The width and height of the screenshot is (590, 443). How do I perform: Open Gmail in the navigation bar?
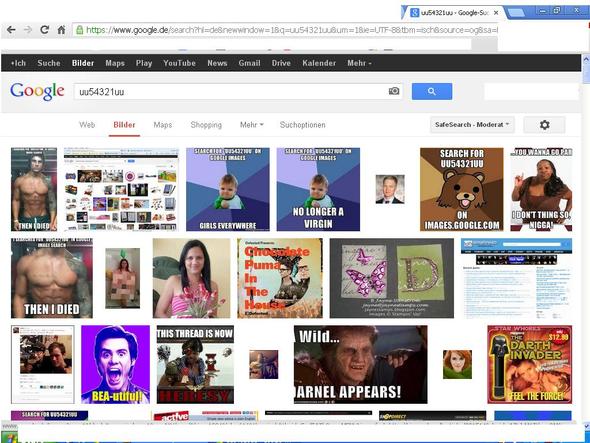pyautogui.click(x=249, y=63)
